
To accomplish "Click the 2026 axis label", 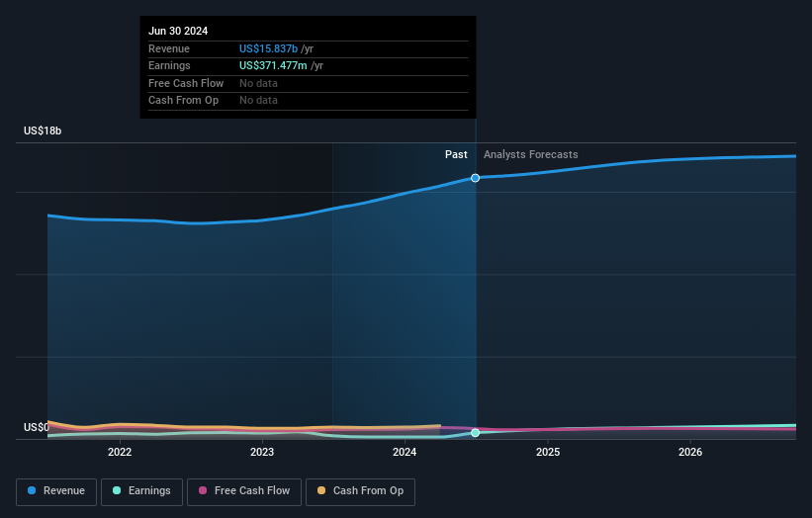I will pos(690,452).
